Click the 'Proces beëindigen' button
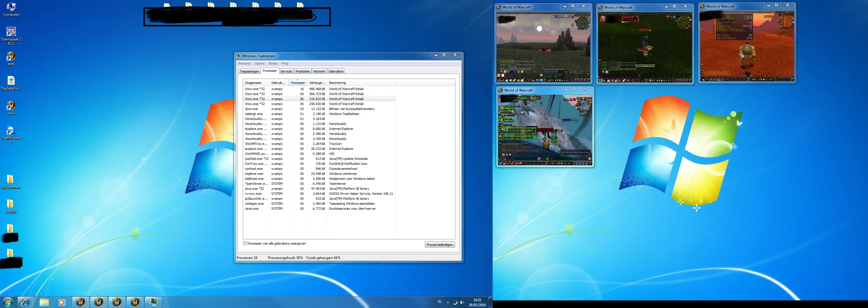 pos(440,245)
